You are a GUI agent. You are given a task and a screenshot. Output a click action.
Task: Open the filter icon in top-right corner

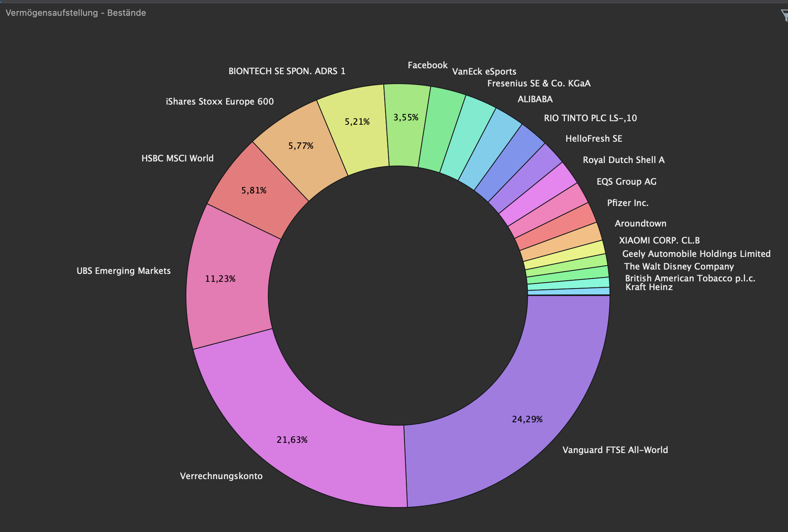click(x=784, y=16)
